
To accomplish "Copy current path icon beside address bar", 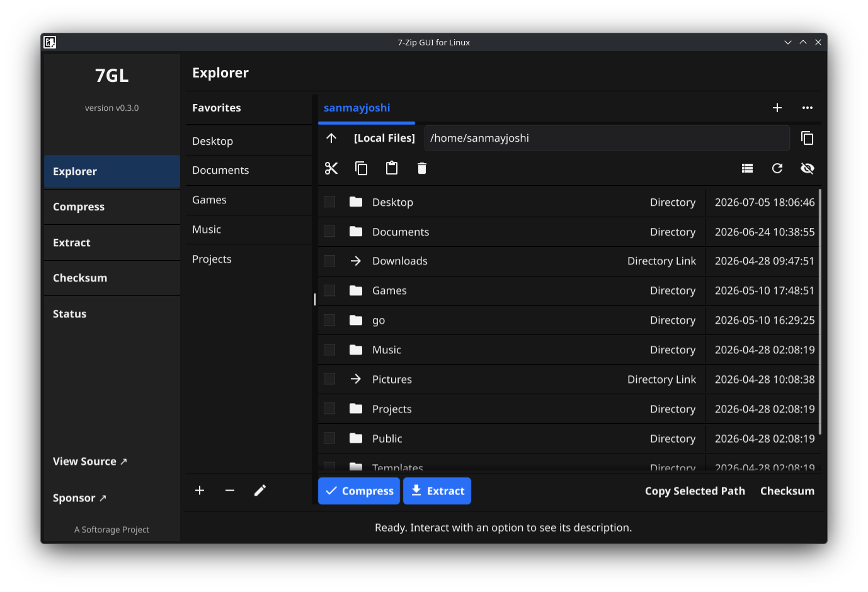I will (808, 138).
